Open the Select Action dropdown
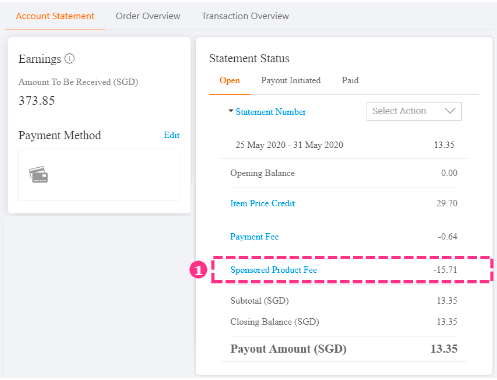Image resolution: width=497 pixels, height=380 pixels. 414,111
